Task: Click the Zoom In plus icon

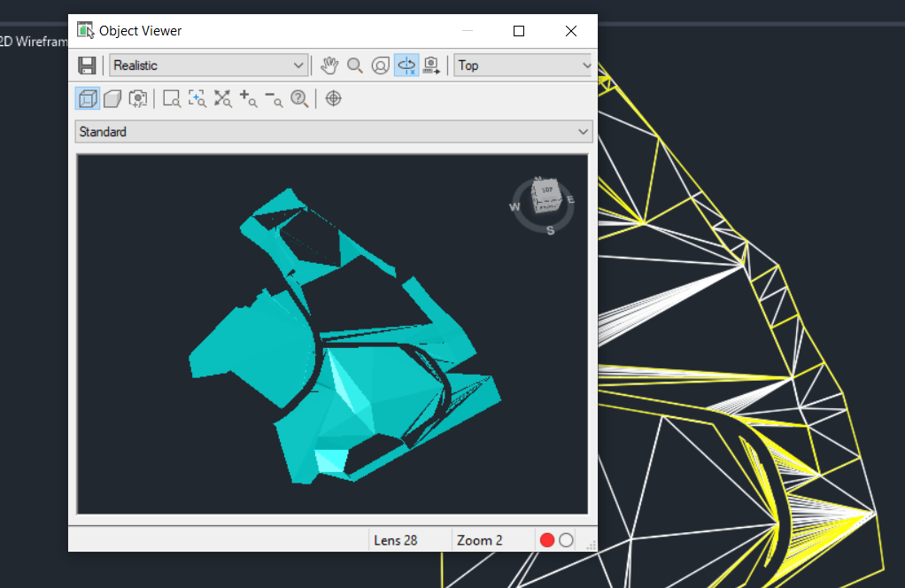Action: (x=249, y=98)
